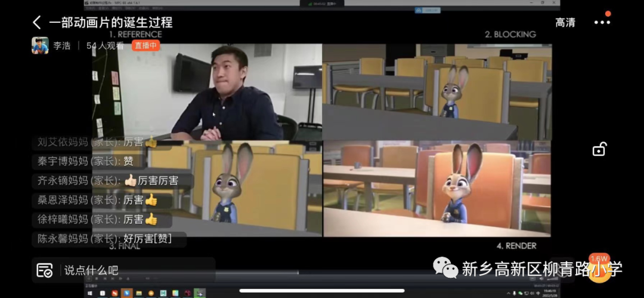Open the green M taskbar app

point(163,293)
